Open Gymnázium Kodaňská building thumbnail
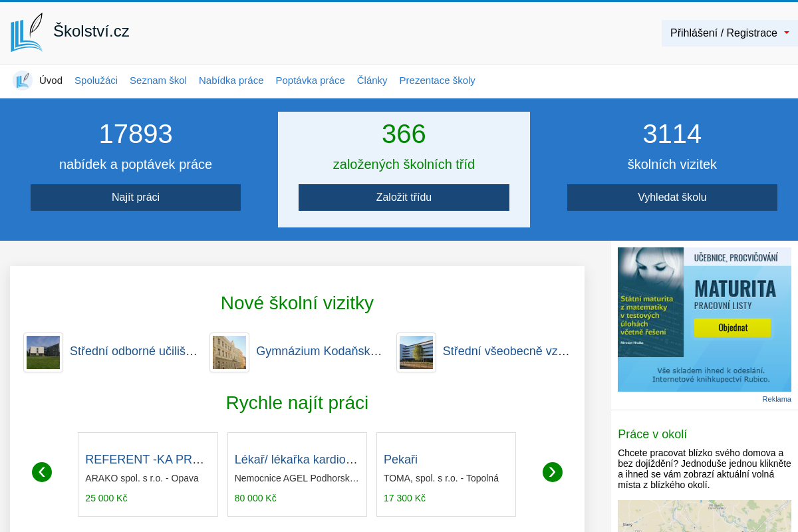The width and height of the screenshot is (798, 532). tap(229, 352)
